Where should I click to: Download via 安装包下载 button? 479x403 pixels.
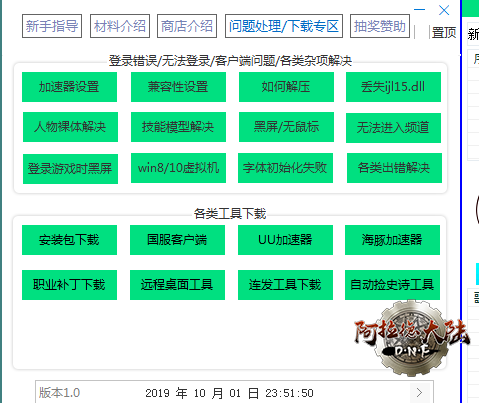(69, 240)
